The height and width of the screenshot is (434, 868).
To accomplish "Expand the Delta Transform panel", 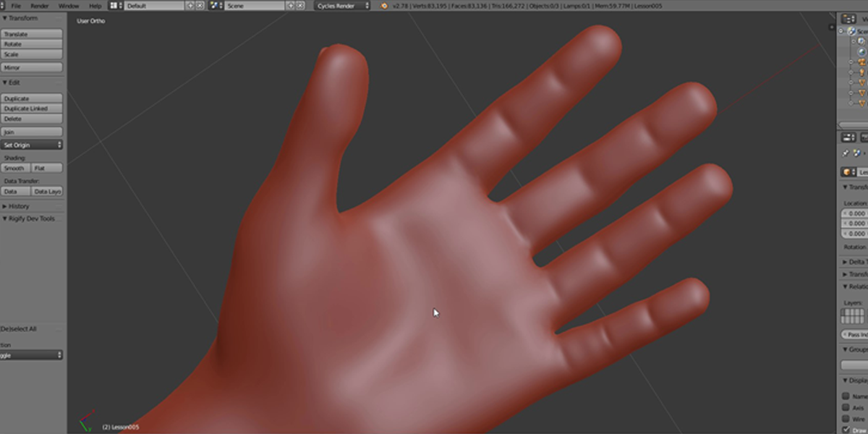I will (x=854, y=261).
